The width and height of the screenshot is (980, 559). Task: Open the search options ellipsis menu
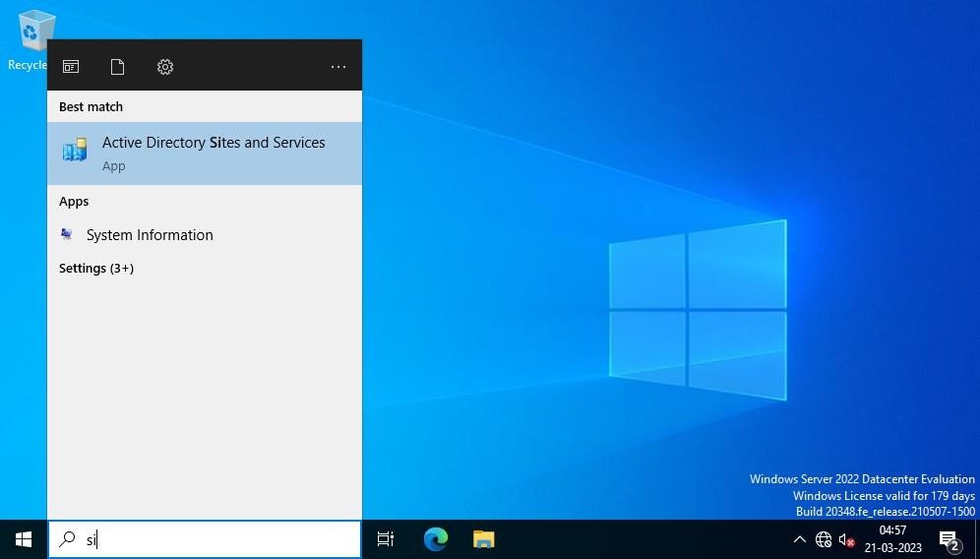[338, 67]
